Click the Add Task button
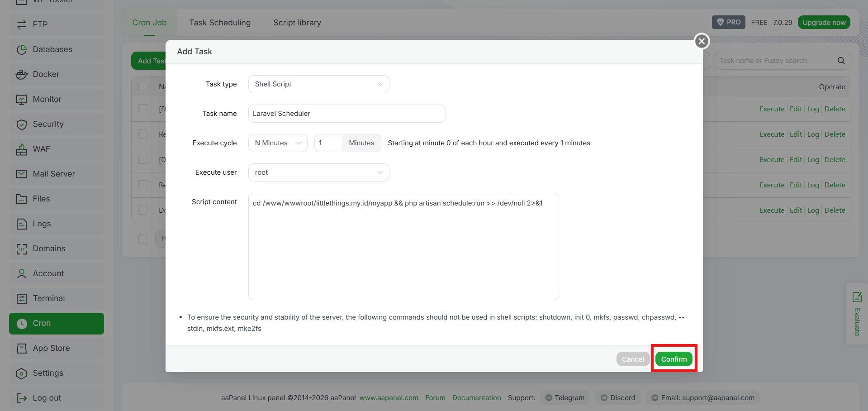This screenshot has height=411, width=868. [x=149, y=61]
